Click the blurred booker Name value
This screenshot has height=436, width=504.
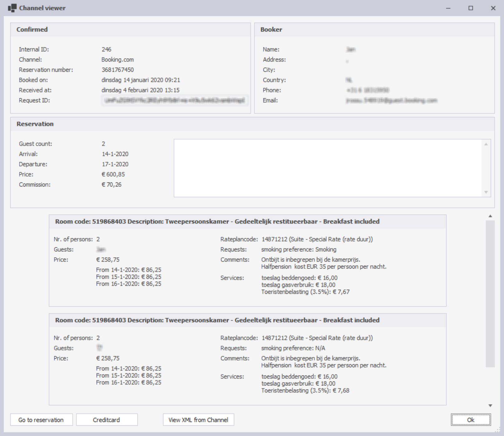[351, 49]
